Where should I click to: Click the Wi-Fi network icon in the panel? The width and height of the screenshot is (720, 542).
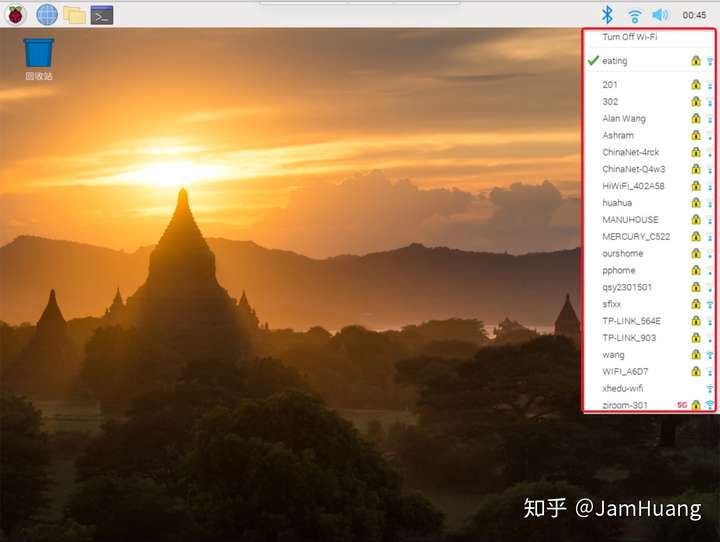tap(634, 15)
